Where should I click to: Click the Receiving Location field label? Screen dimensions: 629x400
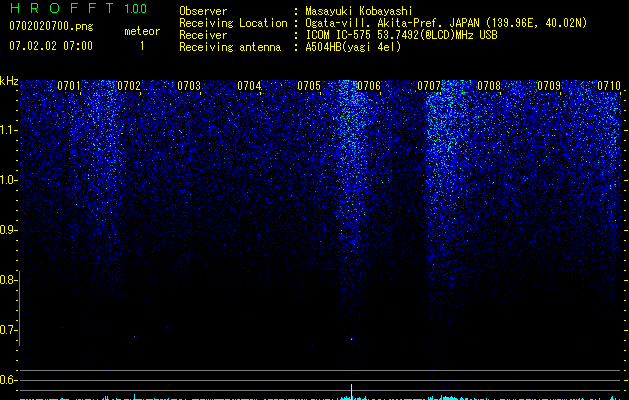(x=233, y=23)
